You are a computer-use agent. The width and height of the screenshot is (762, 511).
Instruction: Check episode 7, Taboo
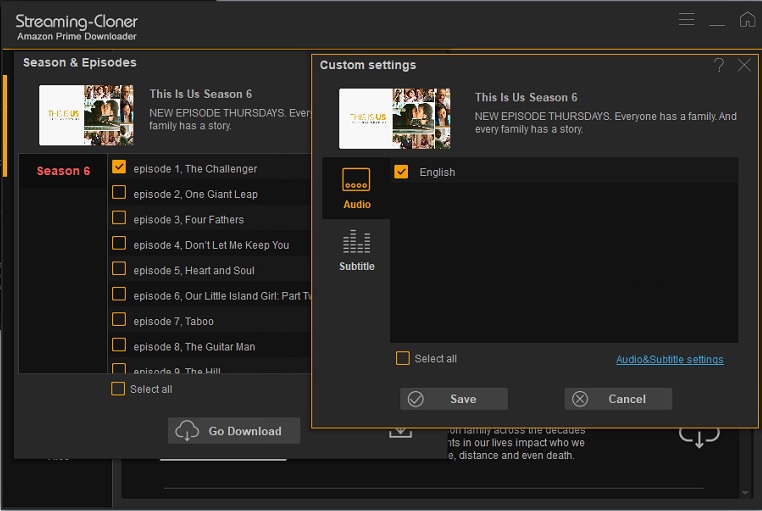pos(119,319)
